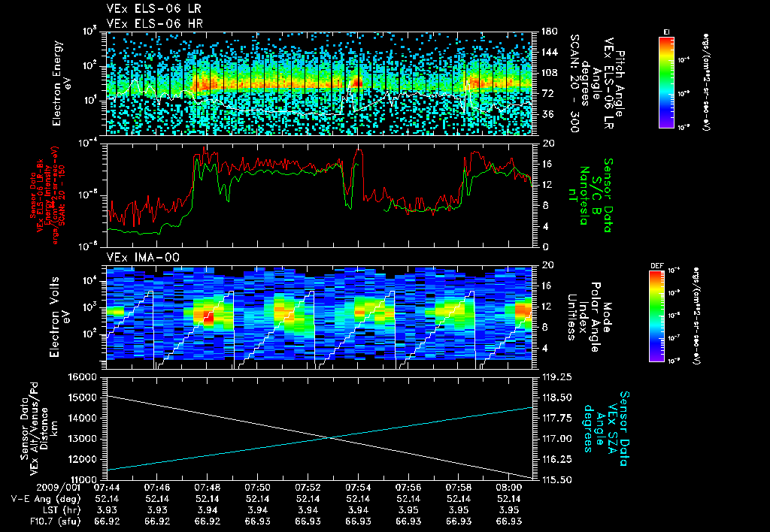The image size is (770, 532).
Task: Click the 'Electron Energy eV' axis label
Action: 62,83
